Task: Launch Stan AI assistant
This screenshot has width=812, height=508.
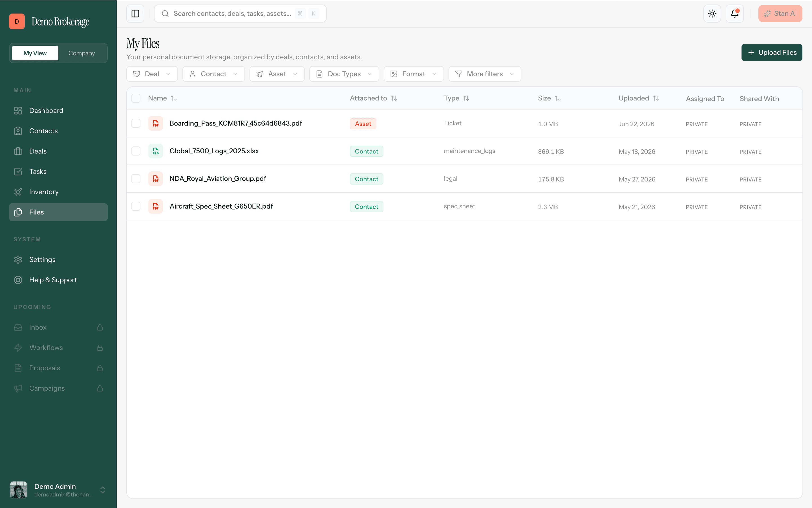Action: (x=780, y=14)
